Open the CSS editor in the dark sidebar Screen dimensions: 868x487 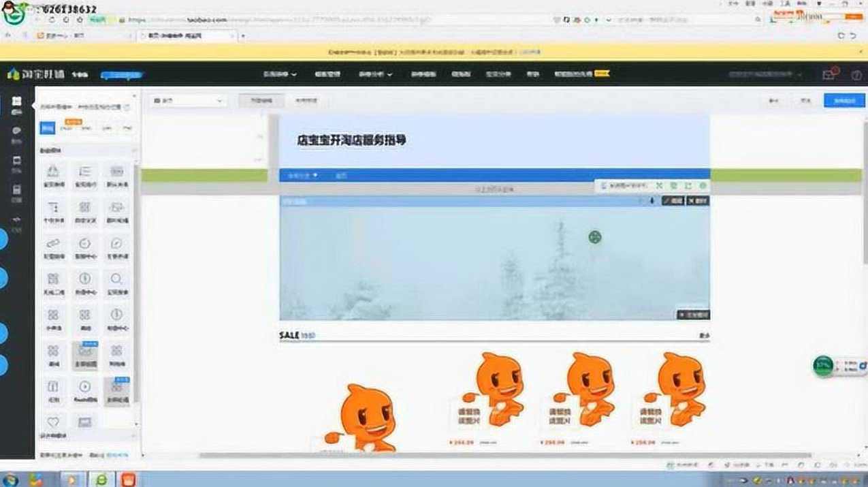tap(17, 223)
